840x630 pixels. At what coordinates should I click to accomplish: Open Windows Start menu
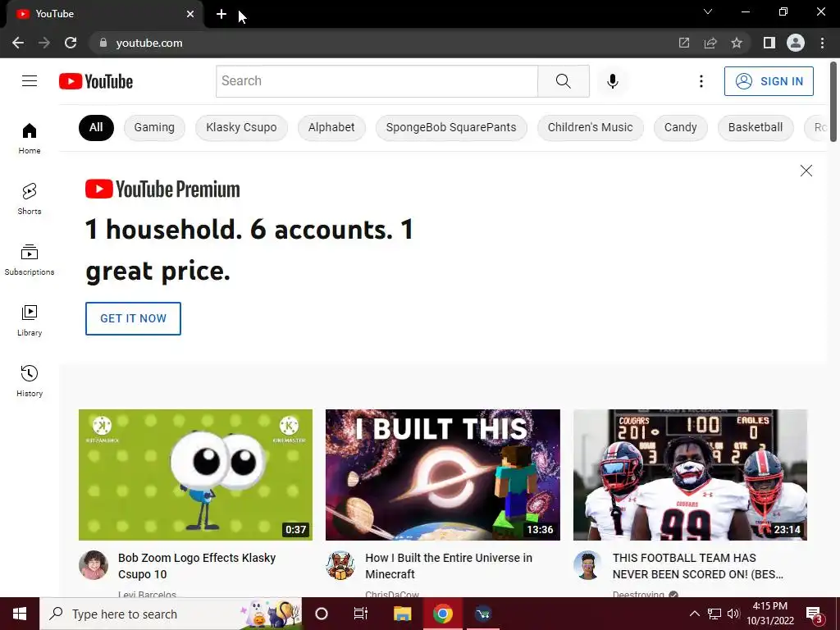click(x=20, y=614)
